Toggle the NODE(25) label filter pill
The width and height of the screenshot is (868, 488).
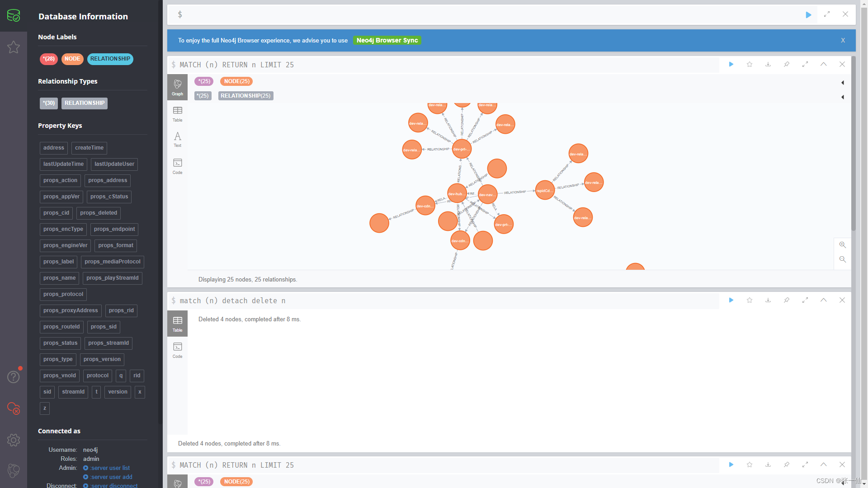pyautogui.click(x=236, y=81)
